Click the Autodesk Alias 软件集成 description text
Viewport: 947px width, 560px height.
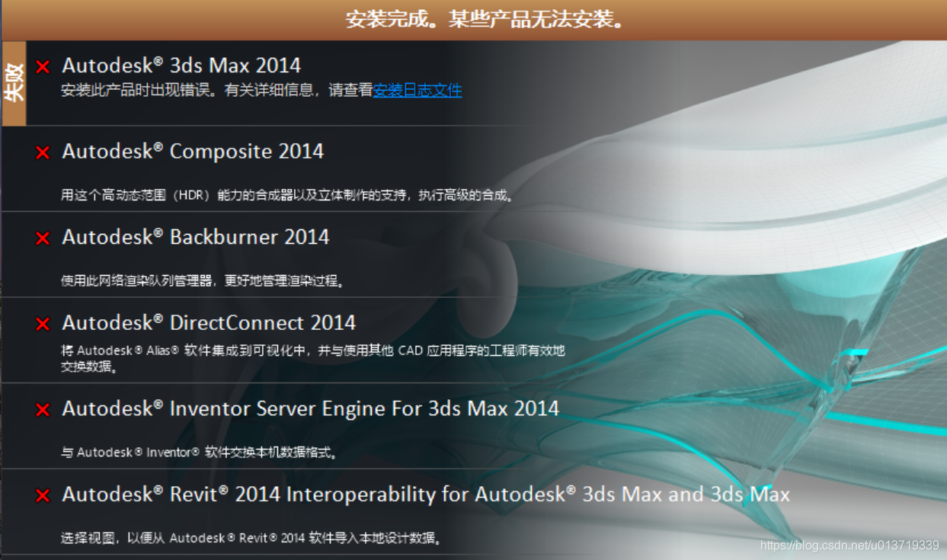click(313, 358)
